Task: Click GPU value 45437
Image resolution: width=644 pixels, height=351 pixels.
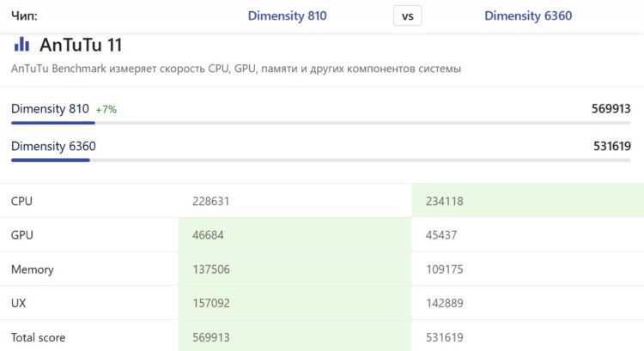Action: click(441, 235)
